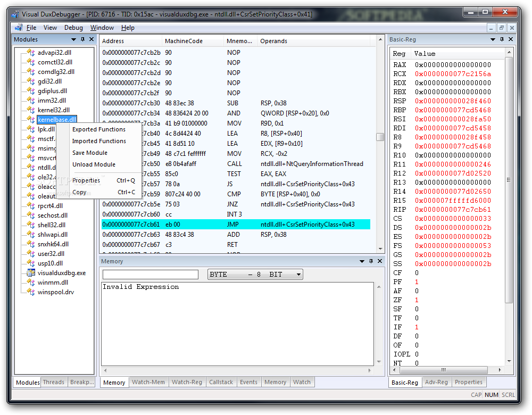Screen dimensions: 532x415
Task: Click the gdi32.dll module icon
Action: pos(31,81)
